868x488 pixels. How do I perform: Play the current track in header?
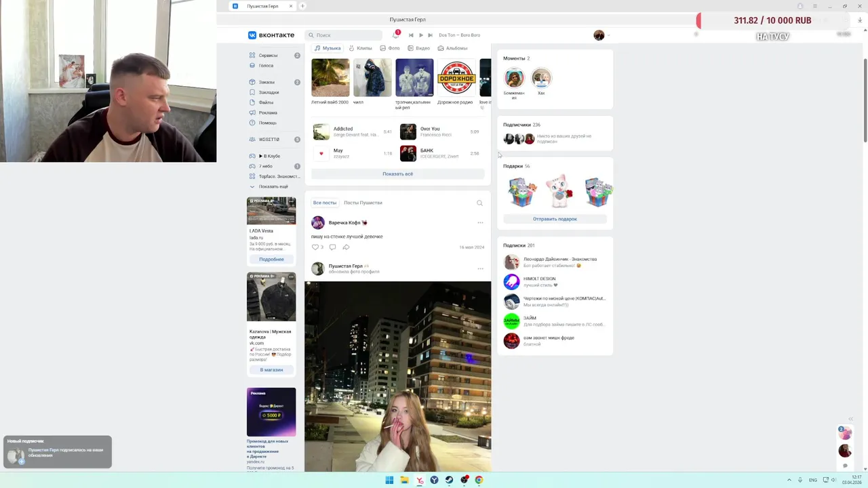pos(420,35)
